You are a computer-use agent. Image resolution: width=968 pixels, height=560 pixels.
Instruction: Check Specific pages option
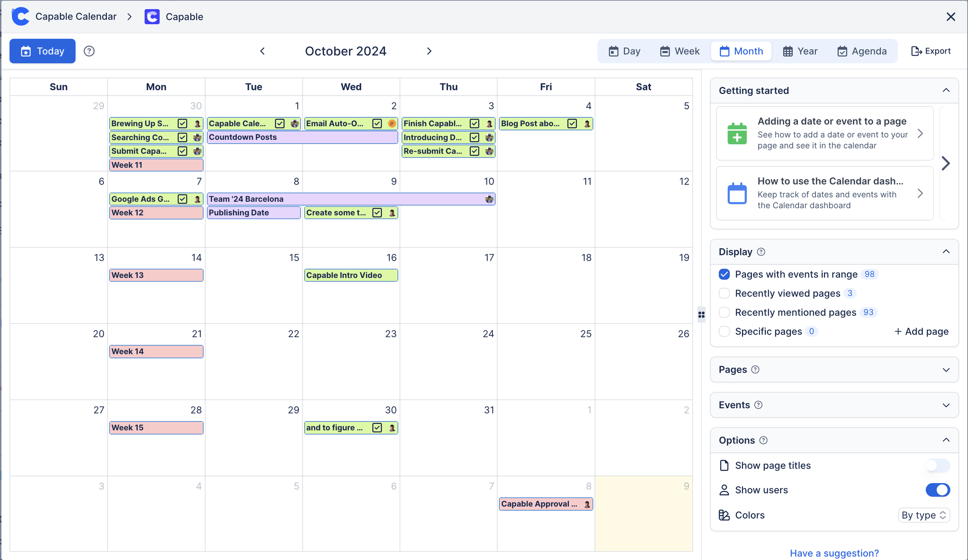coord(724,331)
